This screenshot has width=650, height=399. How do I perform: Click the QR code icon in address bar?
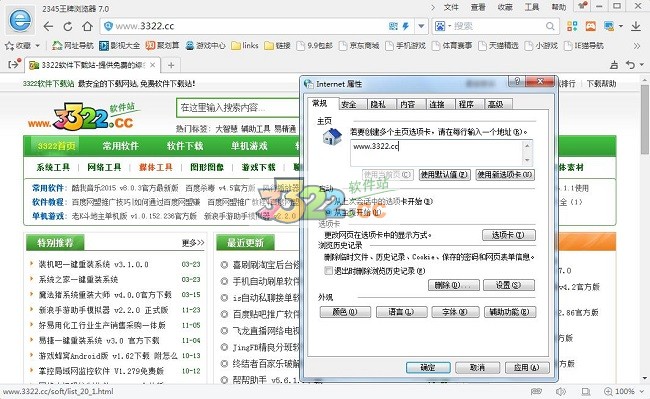[393, 26]
